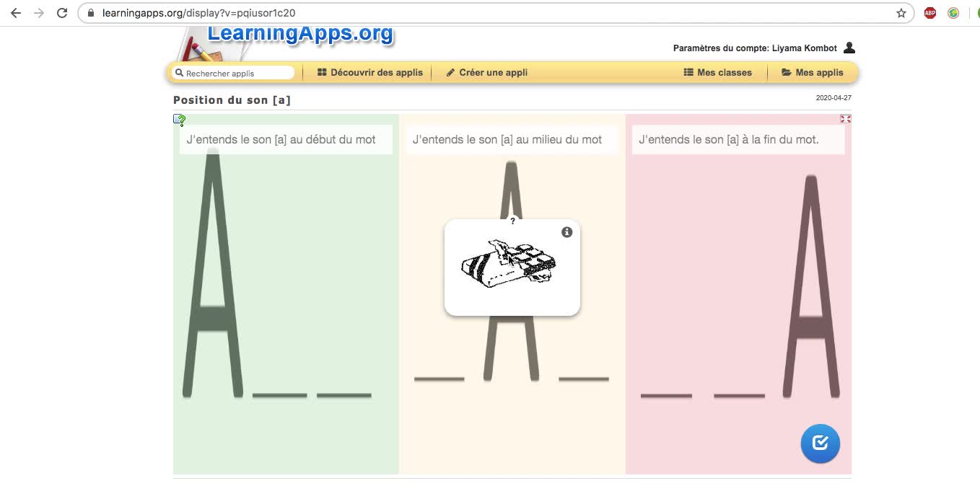Click the account user profile icon
Screen dimensions: 980x486
[x=849, y=48]
